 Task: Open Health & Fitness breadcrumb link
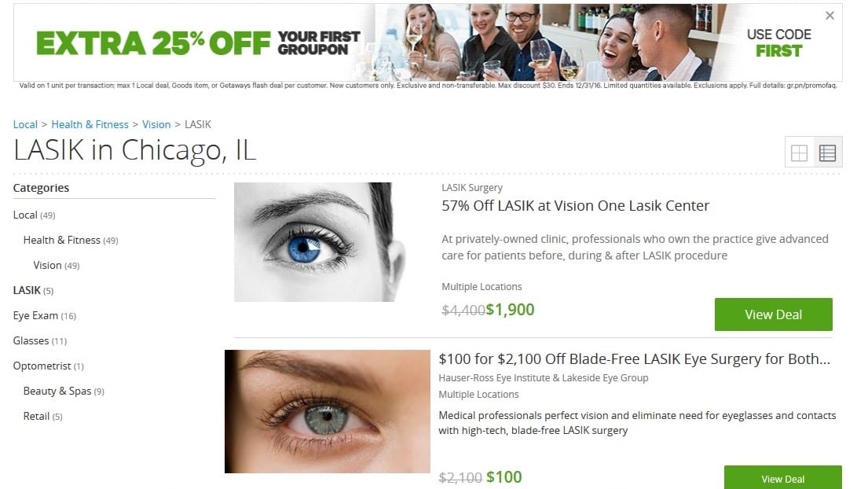tap(90, 124)
